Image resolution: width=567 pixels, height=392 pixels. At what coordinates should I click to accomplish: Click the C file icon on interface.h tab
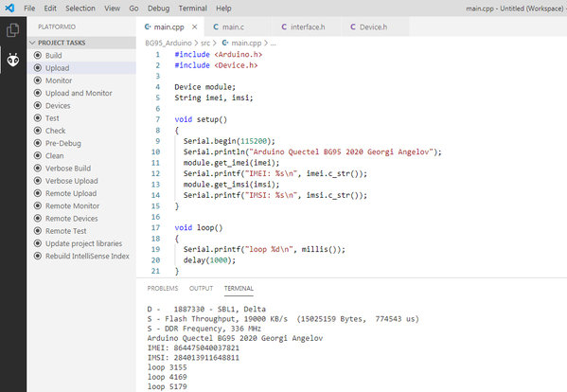coord(284,27)
